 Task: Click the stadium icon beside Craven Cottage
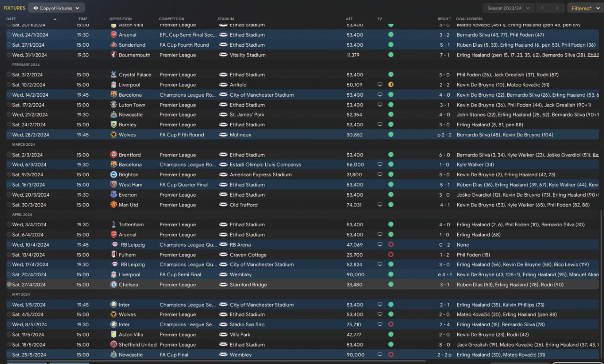pyautogui.click(x=223, y=255)
